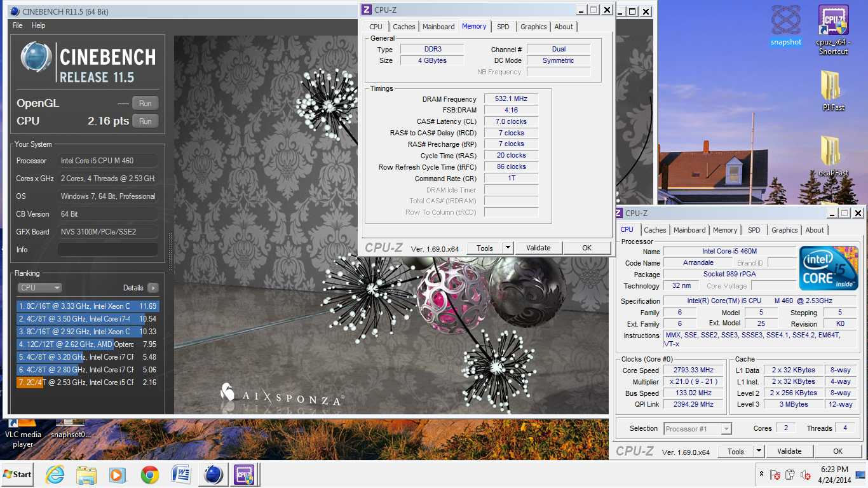Viewport: 868px width, 488px height.
Task: Open VLC media player desktop icon
Action: click(23, 433)
